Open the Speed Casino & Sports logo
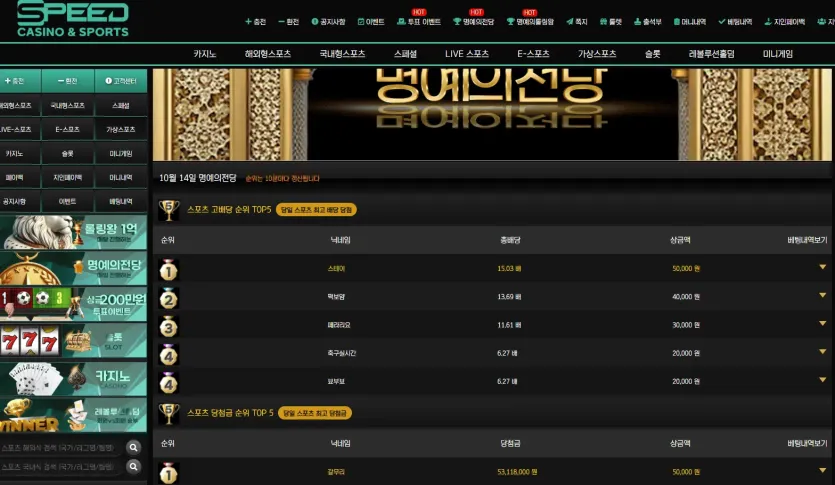835x485 pixels. point(73,19)
